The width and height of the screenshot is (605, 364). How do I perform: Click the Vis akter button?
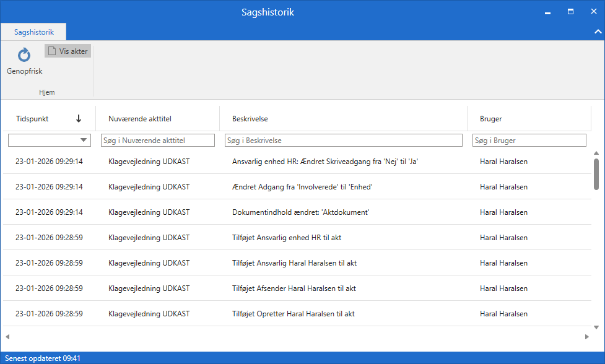click(68, 51)
